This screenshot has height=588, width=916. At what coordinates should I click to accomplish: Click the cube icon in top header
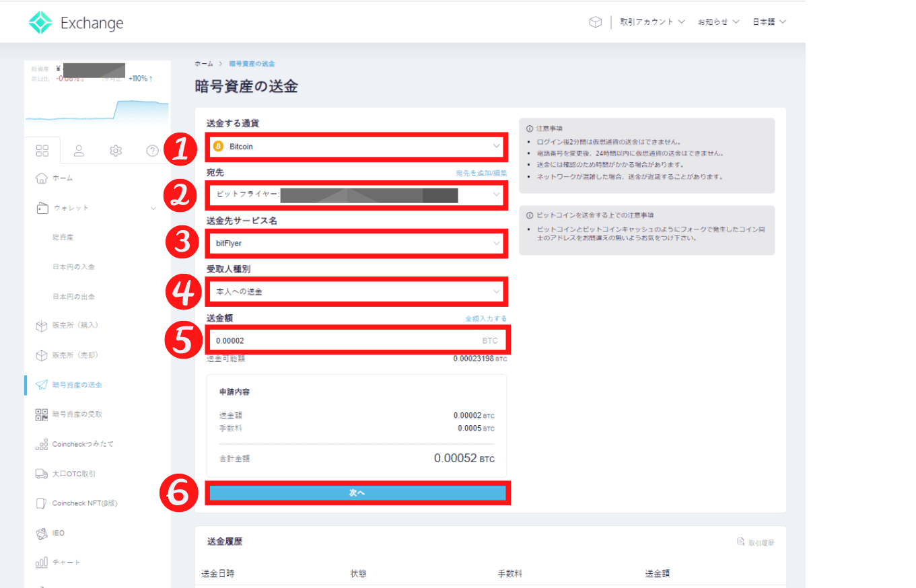click(x=595, y=22)
